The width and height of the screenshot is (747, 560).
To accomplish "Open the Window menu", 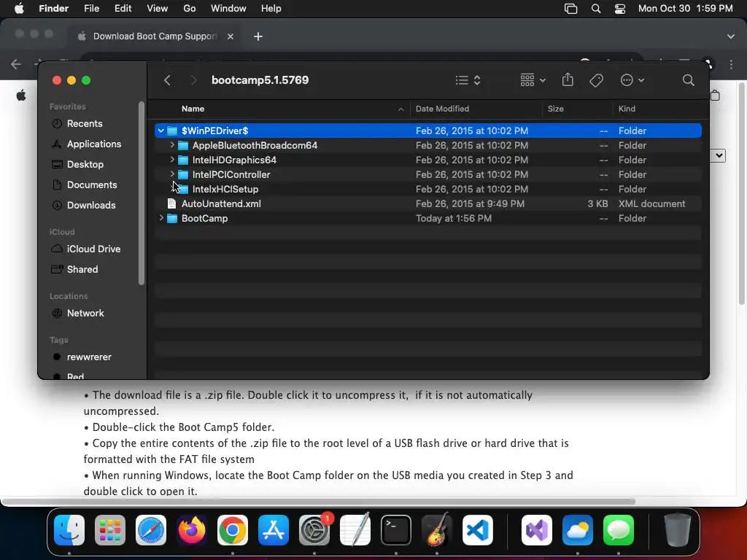I will 228,9.
